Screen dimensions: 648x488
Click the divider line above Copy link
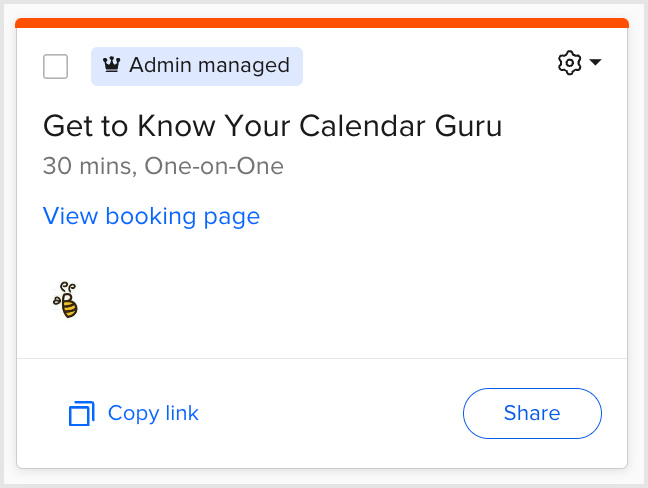[x=322, y=358]
